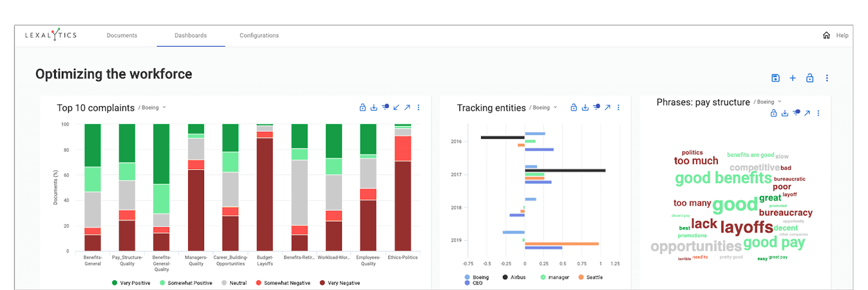Click the phrase 'good pay' in word cloud

click(x=774, y=243)
